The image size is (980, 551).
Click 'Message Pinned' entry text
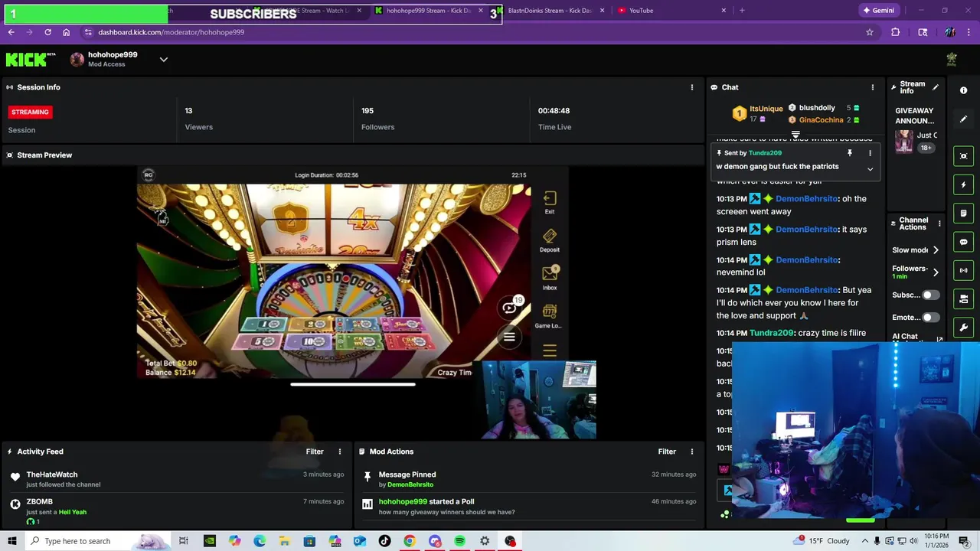(407, 474)
